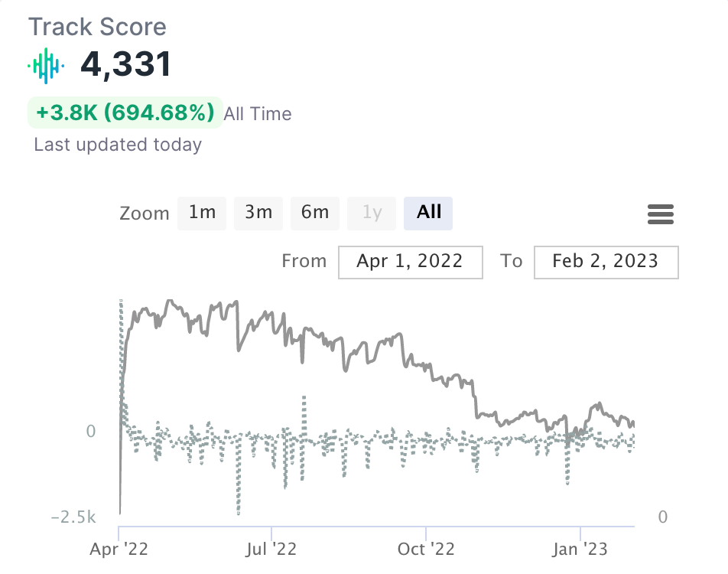Click the +3.8K (694.68%) change badge
Image resolution: width=728 pixels, height=574 pixels.
pyautogui.click(x=125, y=113)
